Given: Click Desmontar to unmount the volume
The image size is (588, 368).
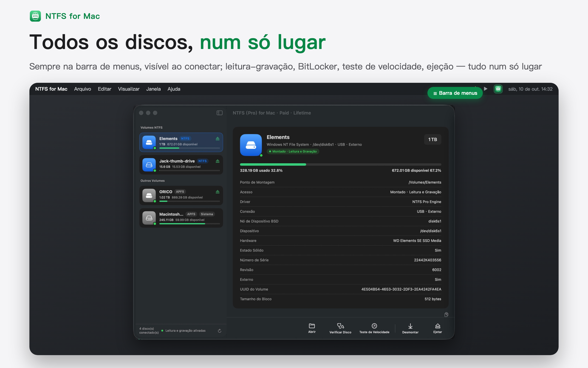Looking at the screenshot, I should pyautogui.click(x=410, y=328).
